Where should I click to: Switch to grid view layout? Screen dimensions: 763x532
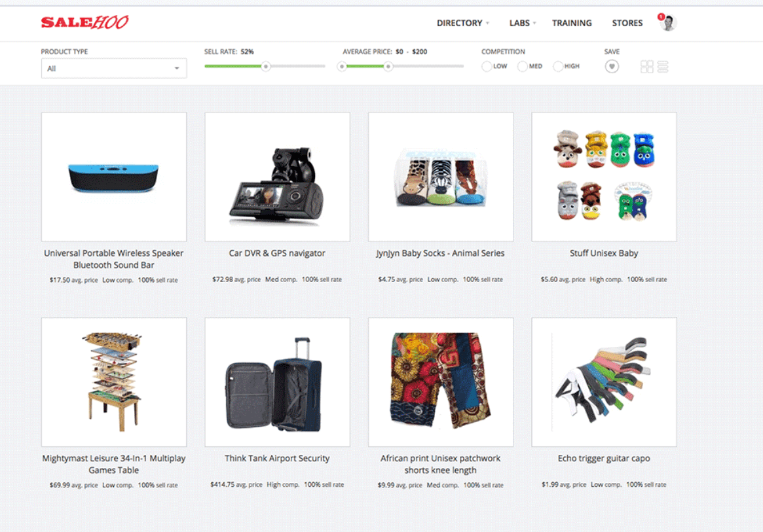[x=646, y=67]
